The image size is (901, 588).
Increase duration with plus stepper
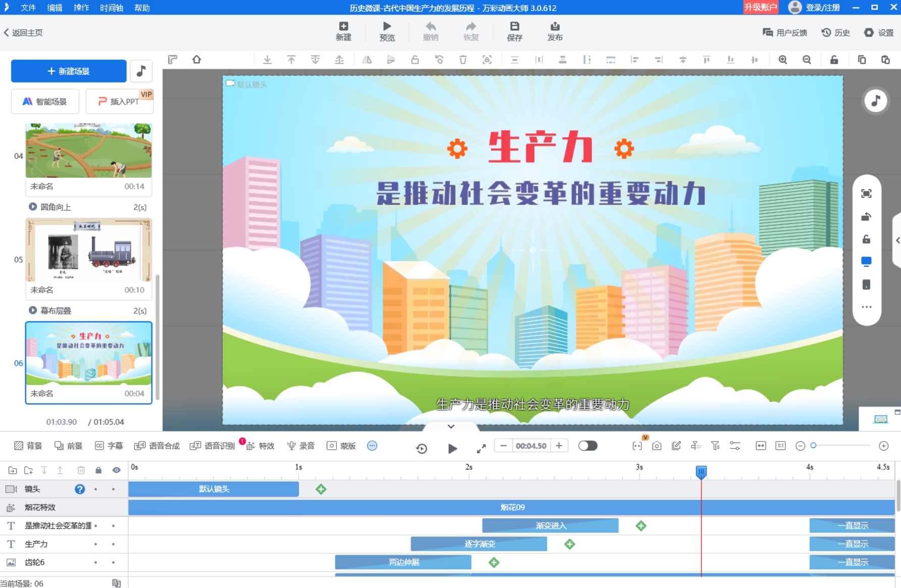point(559,446)
